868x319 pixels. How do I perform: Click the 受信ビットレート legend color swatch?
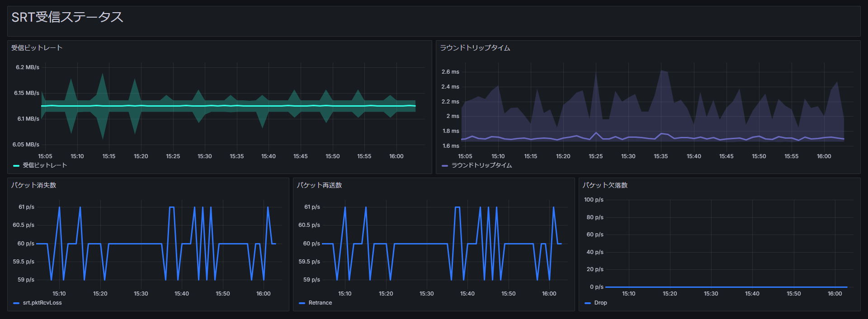[x=16, y=166]
